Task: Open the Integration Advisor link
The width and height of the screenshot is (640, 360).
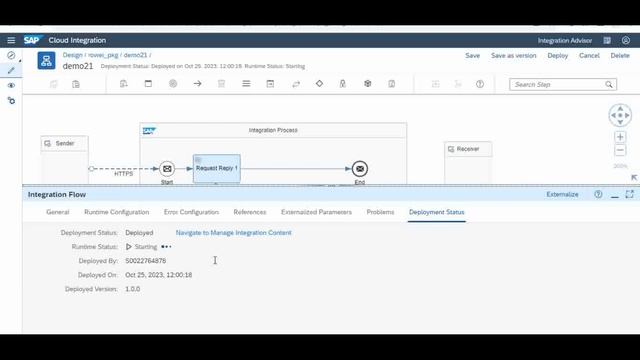Action: coord(564,40)
